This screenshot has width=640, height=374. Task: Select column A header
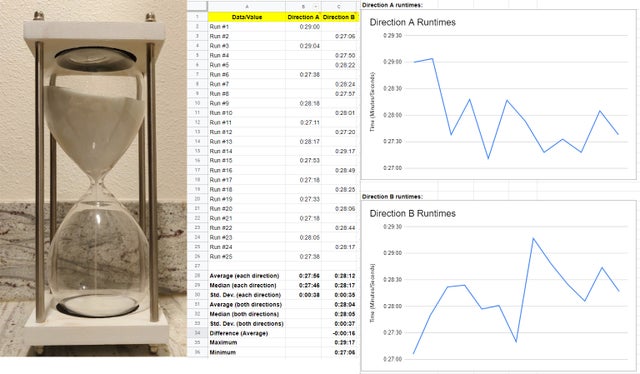pos(247,7)
